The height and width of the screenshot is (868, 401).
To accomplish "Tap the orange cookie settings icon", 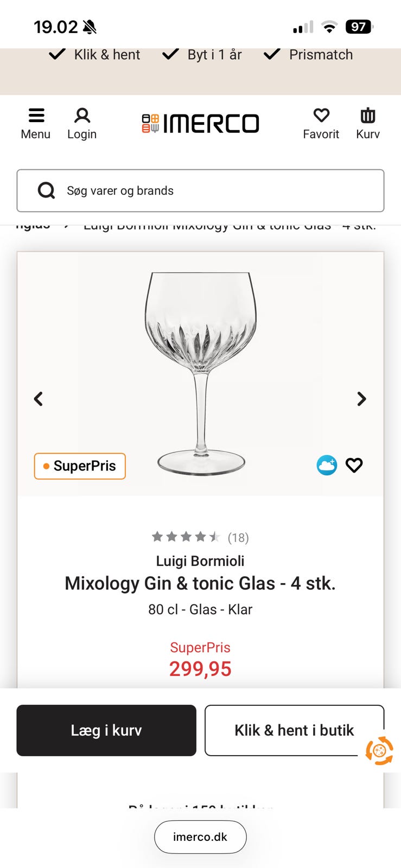I will pyautogui.click(x=379, y=751).
